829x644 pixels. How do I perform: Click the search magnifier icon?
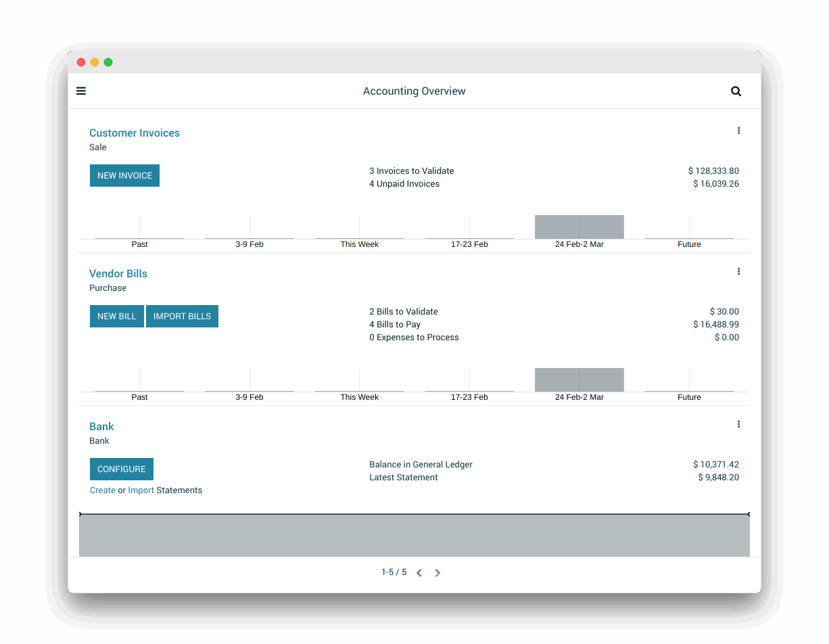coord(736,91)
